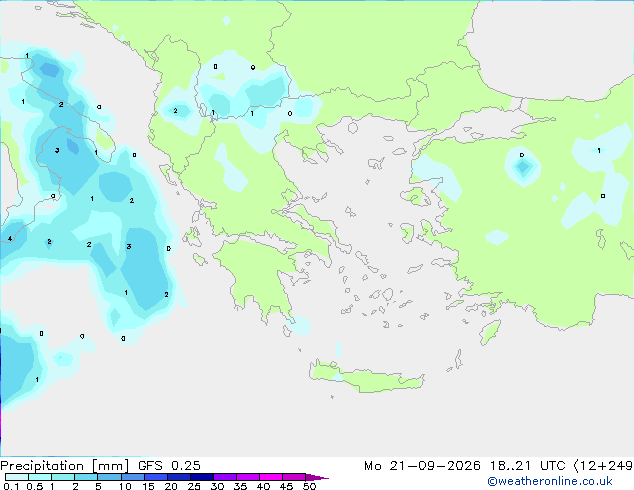Open the weatheronline.co.uk copyright link

pyautogui.click(x=549, y=481)
